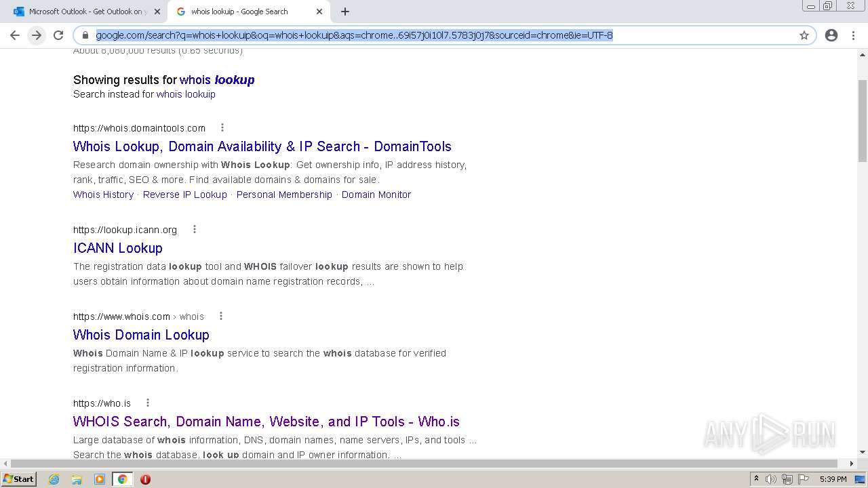This screenshot has width=868, height=488.
Task: Open more options for lookup.icann.org result
Action: 194,229
